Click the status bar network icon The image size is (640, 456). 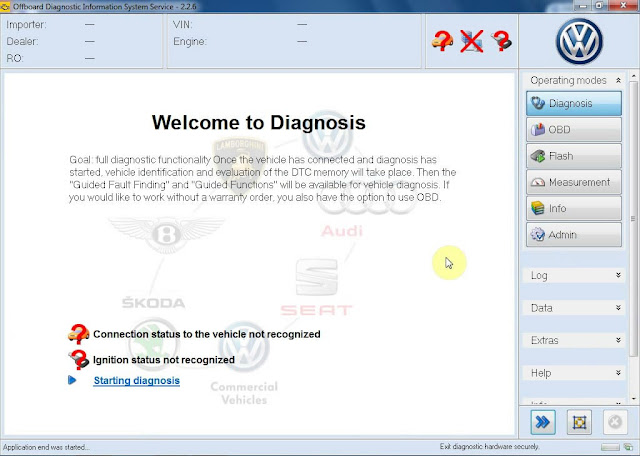point(627,447)
